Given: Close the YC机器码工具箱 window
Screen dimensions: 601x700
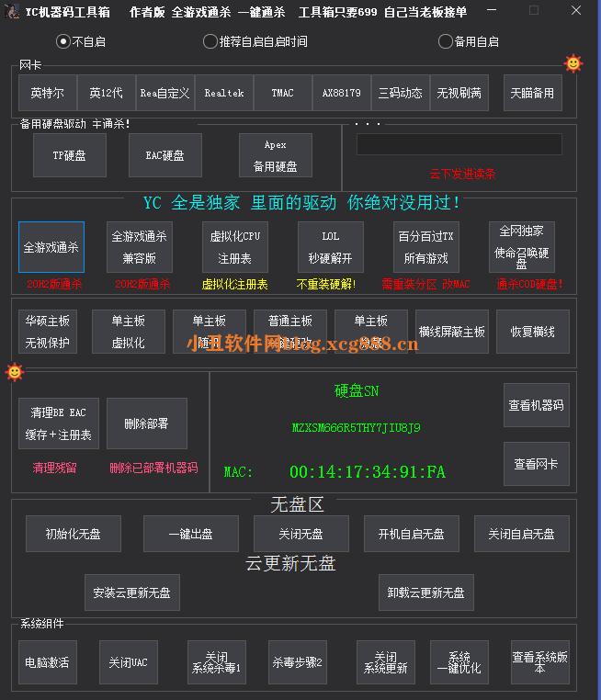Looking at the screenshot, I should pos(576,10).
